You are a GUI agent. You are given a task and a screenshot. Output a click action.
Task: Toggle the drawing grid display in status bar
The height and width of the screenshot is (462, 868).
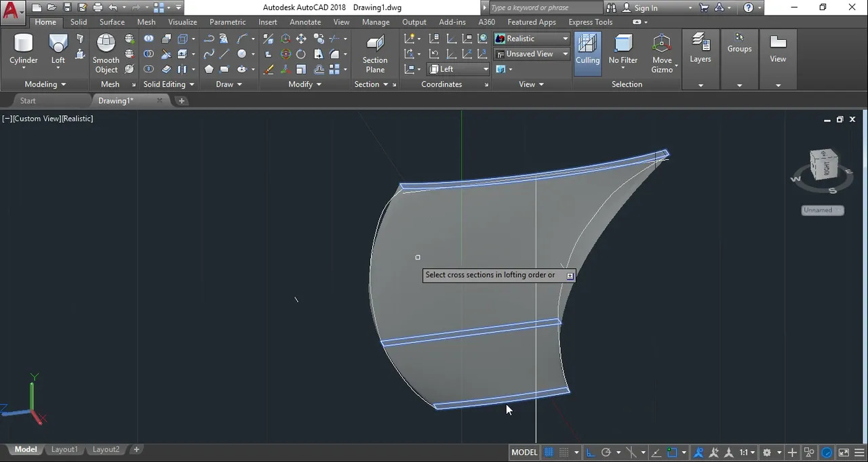(x=549, y=453)
